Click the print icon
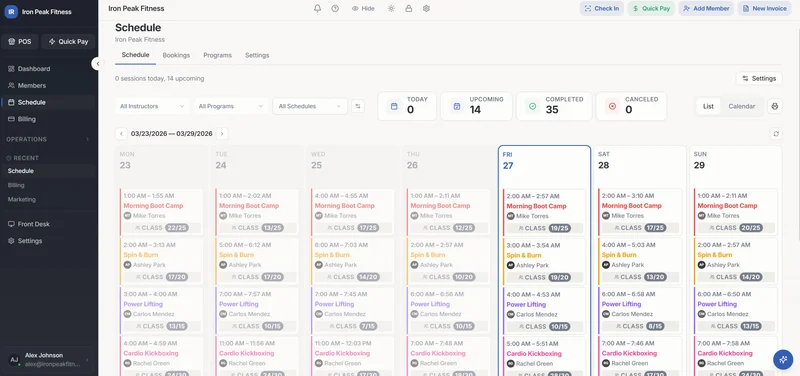The width and height of the screenshot is (800, 376). [775, 106]
